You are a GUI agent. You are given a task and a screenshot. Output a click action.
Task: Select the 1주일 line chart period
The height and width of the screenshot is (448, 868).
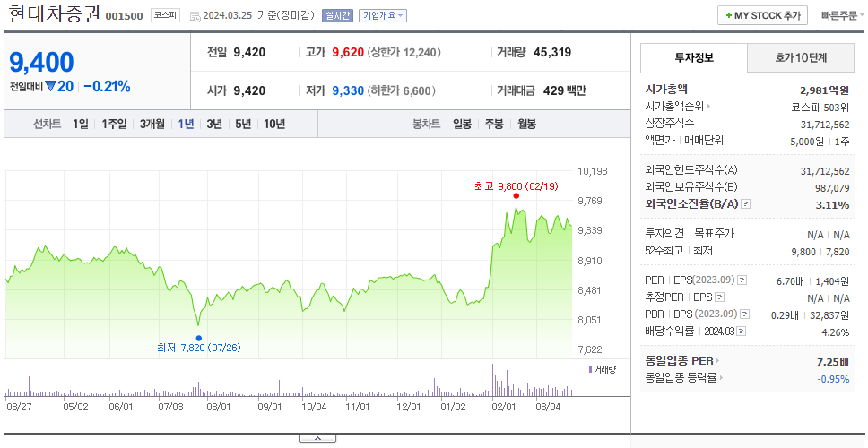pyautogui.click(x=114, y=124)
